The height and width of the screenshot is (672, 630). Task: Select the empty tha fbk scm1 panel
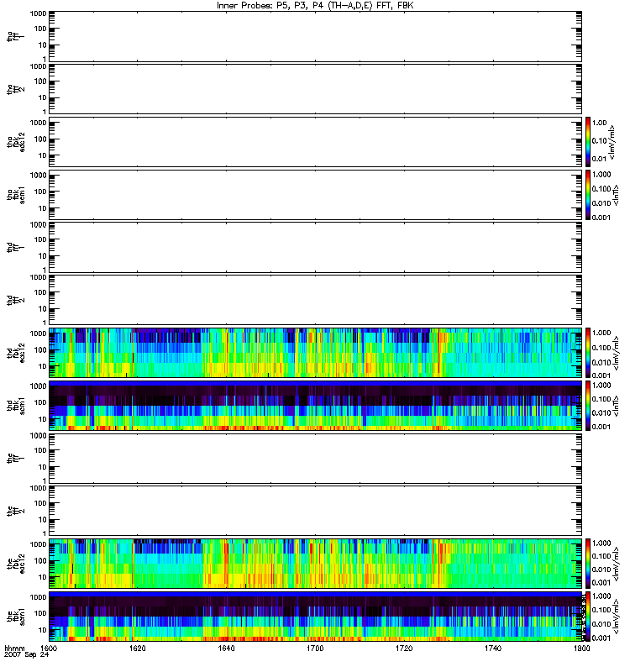[x=316, y=195]
